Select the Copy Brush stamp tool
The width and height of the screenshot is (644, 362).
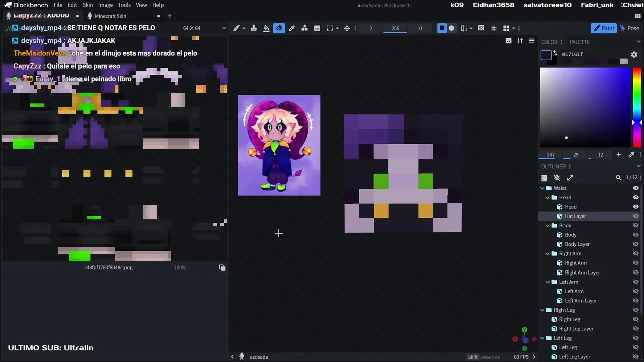(x=254, y=28)
